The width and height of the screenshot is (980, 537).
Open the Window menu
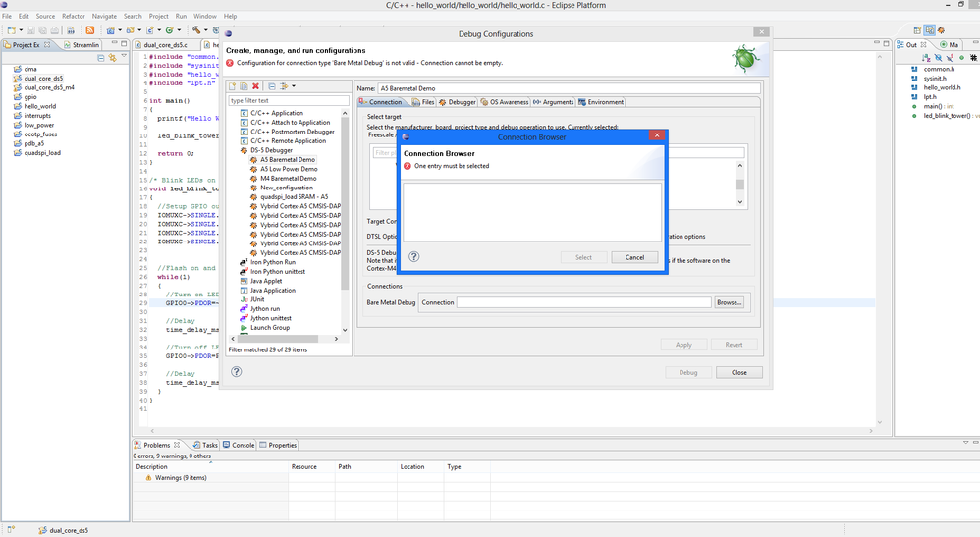(x=205, y=16)
